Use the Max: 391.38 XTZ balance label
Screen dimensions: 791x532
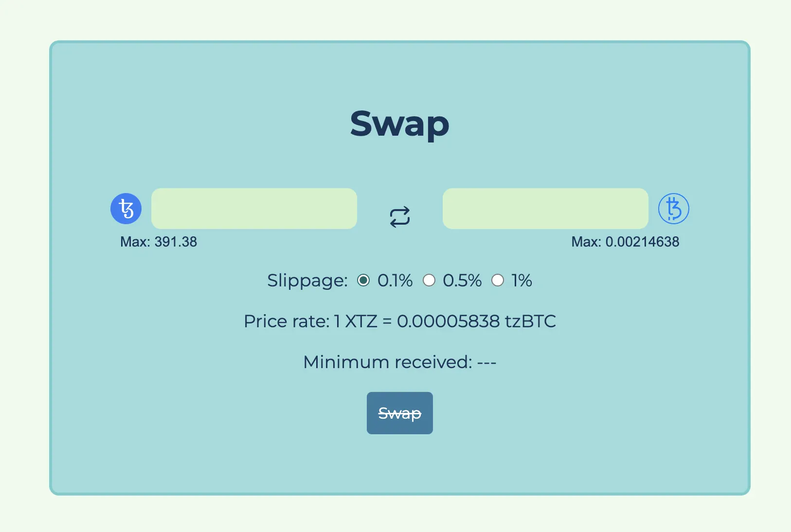click(159, 242)
